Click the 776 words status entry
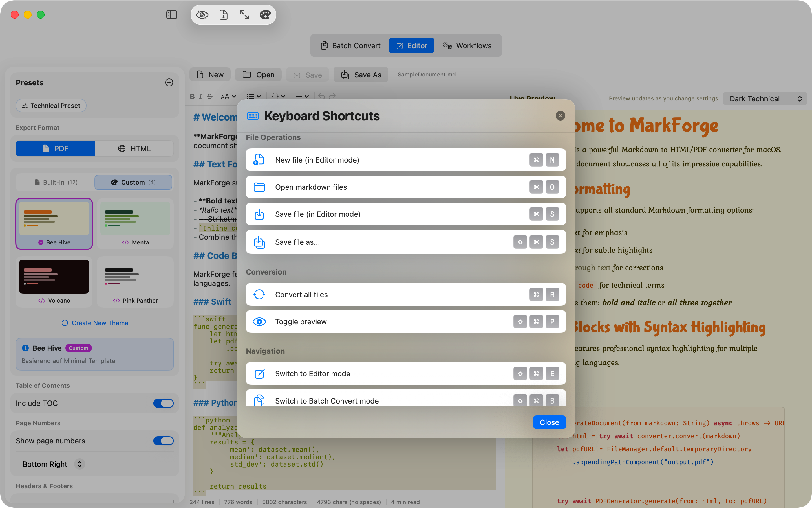The image size is (812, 508). [238, 502]
